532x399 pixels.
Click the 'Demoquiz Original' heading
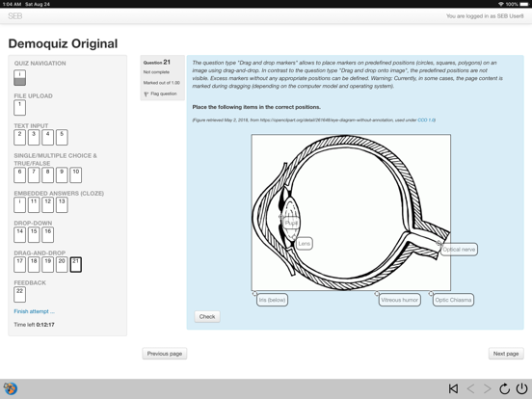pyautogui.click(x=63, y=43)
